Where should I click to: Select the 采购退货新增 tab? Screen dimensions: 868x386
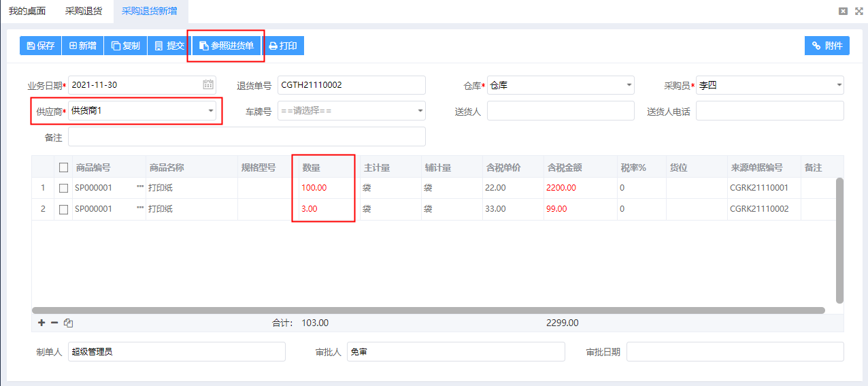pyautogui.click(x=149, y=11)
